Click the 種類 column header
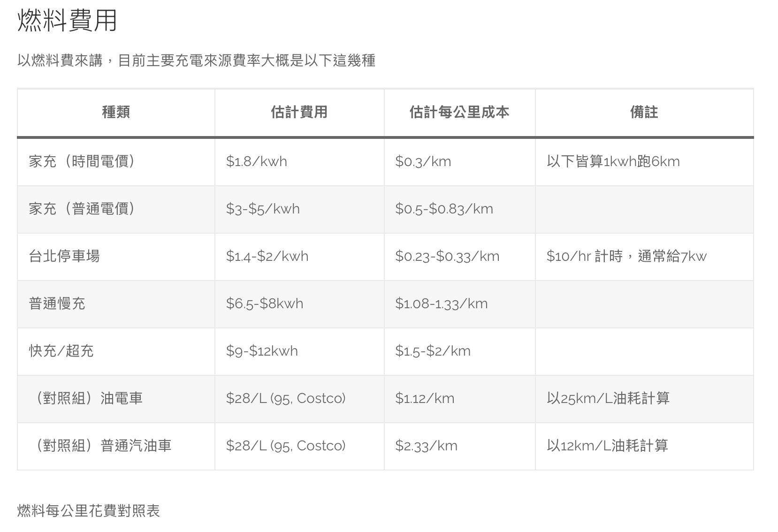 116,112
